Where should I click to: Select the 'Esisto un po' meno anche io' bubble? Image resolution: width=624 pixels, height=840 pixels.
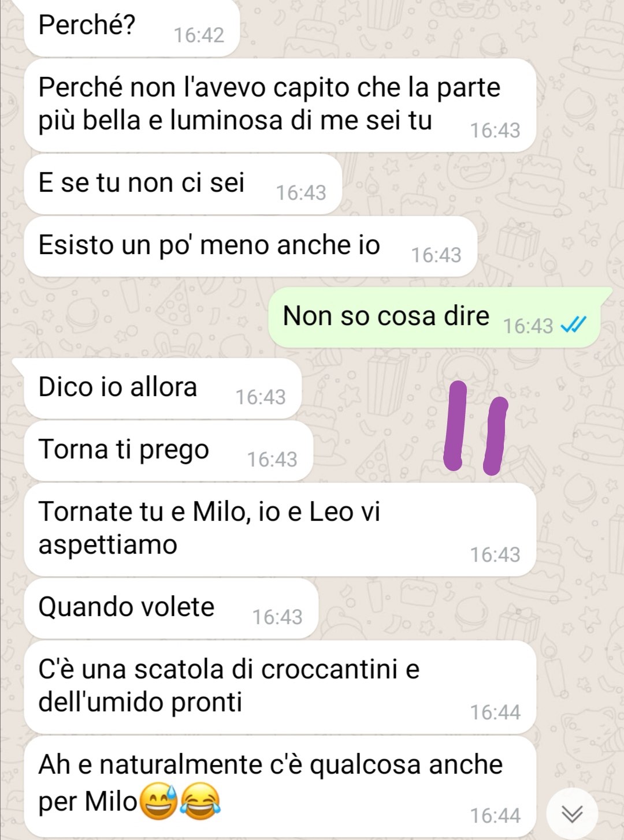click(x=250, y=247)
